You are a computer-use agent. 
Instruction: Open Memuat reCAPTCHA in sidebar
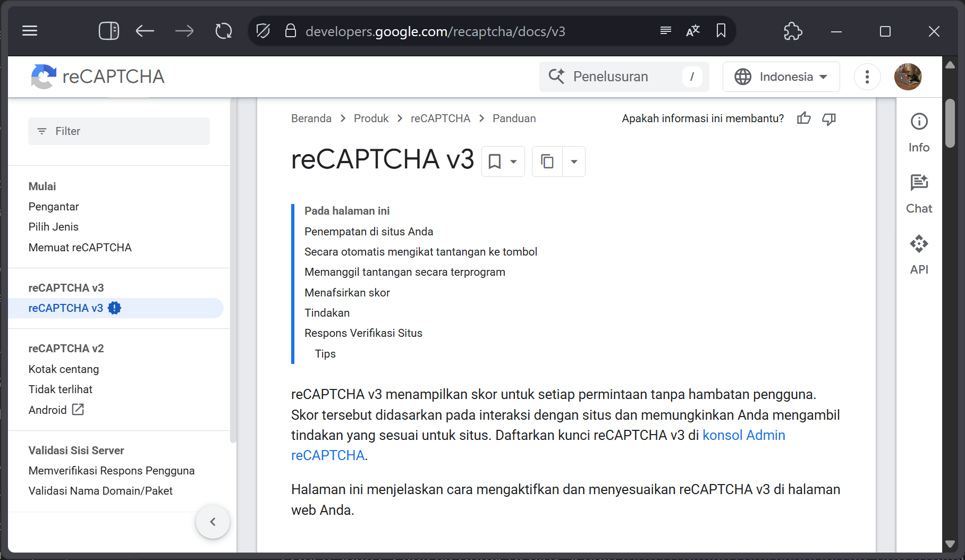pyautogui.click(x=80, y=248)
